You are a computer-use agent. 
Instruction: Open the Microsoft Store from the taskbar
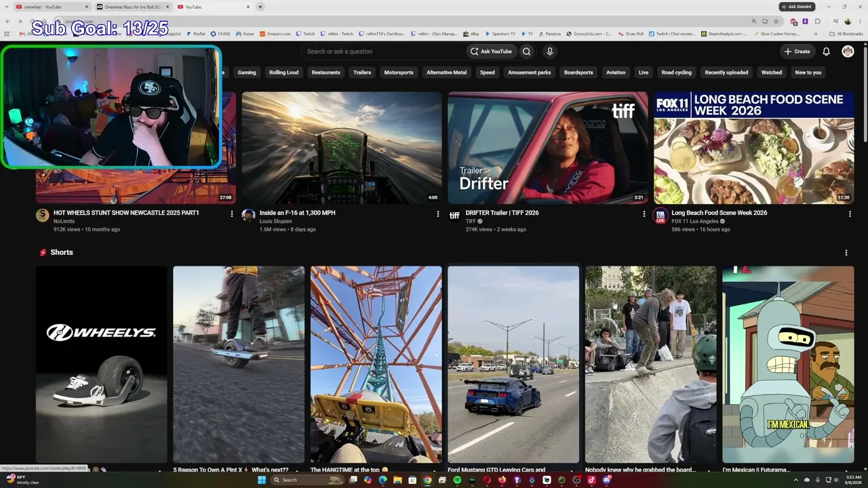click(x=412, y=480)
